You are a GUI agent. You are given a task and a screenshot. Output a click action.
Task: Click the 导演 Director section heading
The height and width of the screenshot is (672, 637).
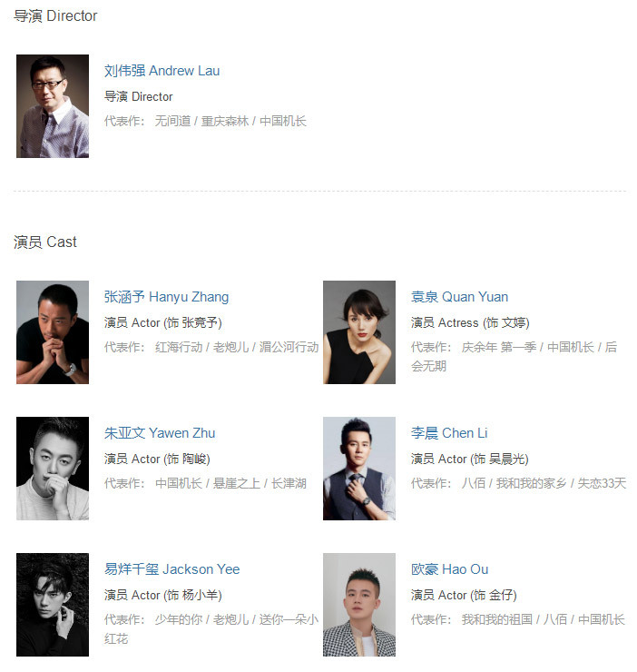point(55,15)
